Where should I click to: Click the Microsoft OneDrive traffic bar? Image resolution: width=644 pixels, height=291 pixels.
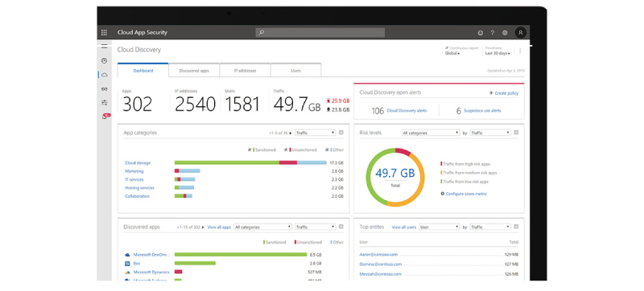pos(241,255)
